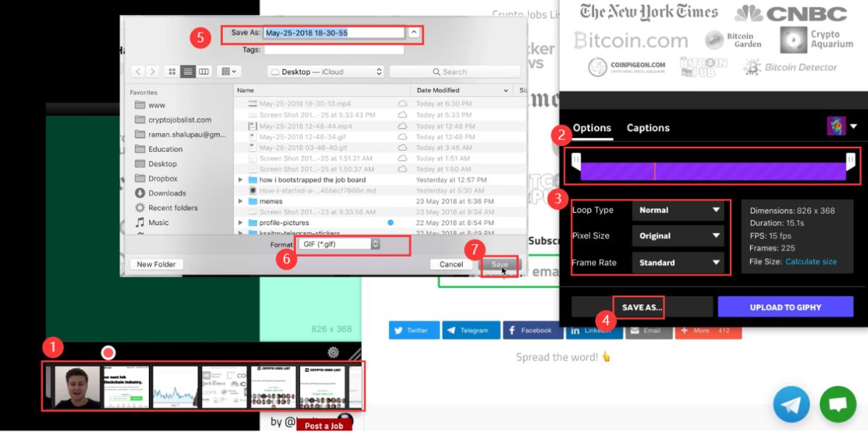Open the recorder settings gear
The image size is (868, 434).
pyautogui.click(x=332, y=351)
